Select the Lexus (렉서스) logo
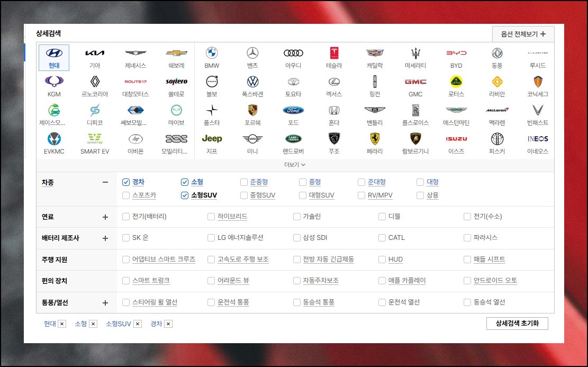Viewport: 588px width, 367px height. click(x=334, y=82)
